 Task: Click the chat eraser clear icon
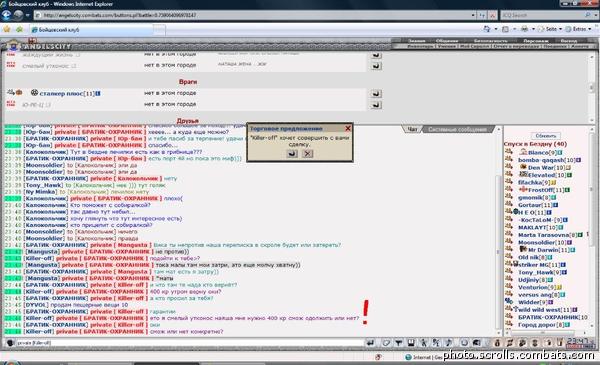(x=386, y=343)
